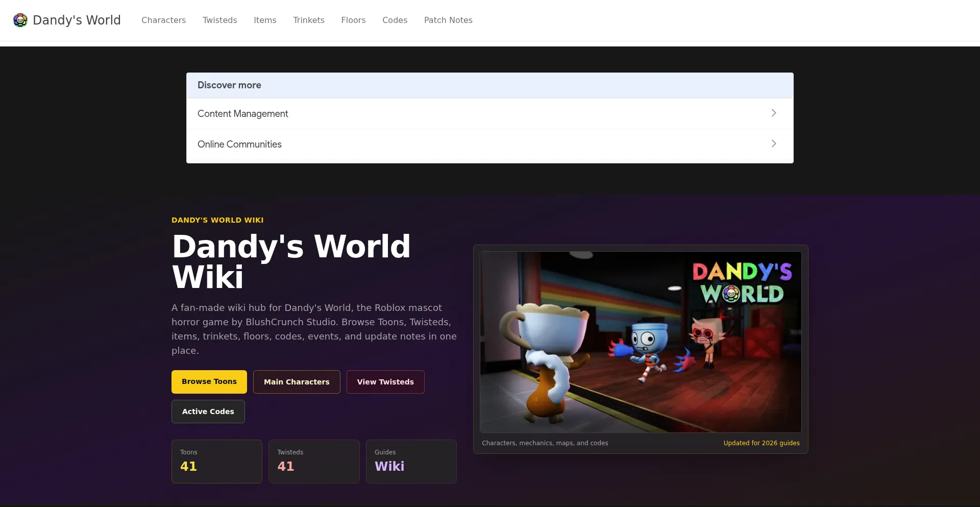This screenshot has height=507, width=980.
Task: Open the Codes nav item
Action: (x=395, y=20)
